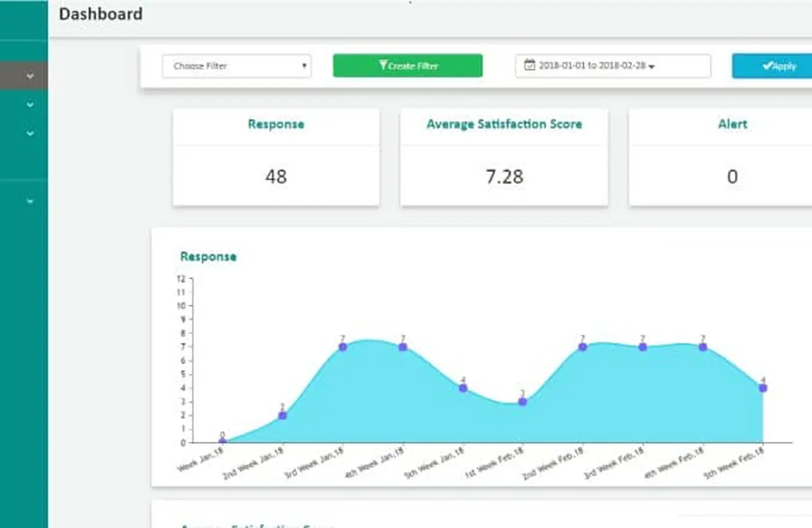Select the Average Satisfaction Score card

pyautogui.click(x=504, y=157)
